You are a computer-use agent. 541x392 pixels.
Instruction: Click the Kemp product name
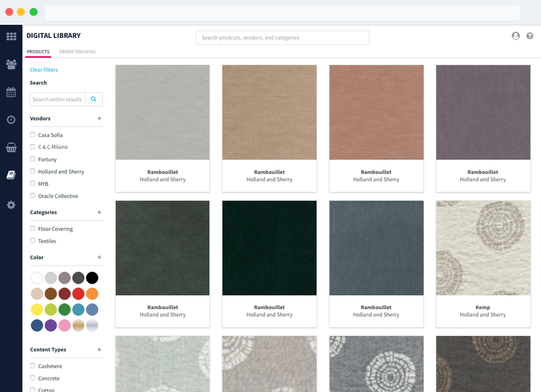[x=483, y=307]
